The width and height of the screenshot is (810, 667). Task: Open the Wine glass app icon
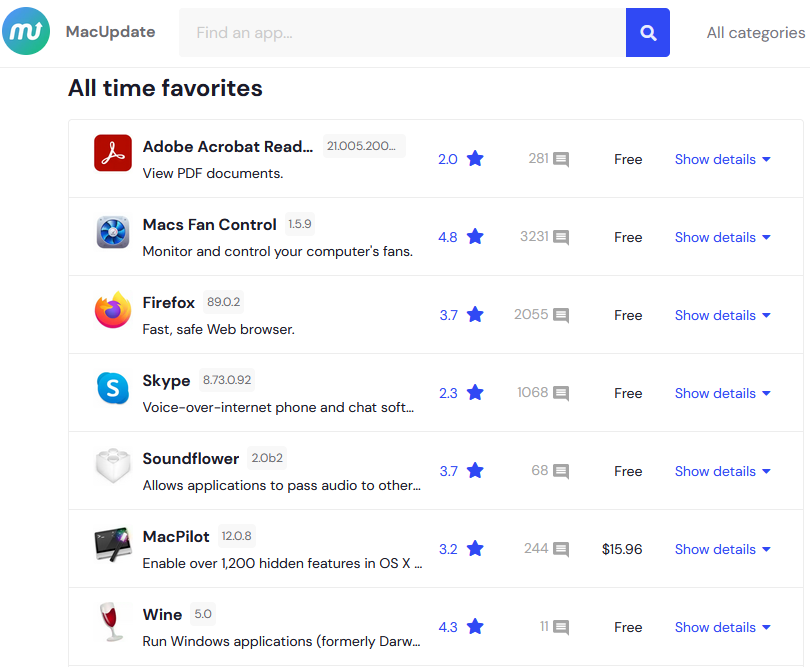(x=113, y=622)
